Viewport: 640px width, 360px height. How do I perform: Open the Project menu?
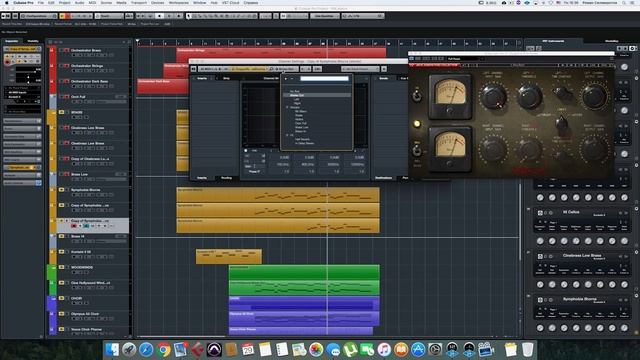[64, 3]
